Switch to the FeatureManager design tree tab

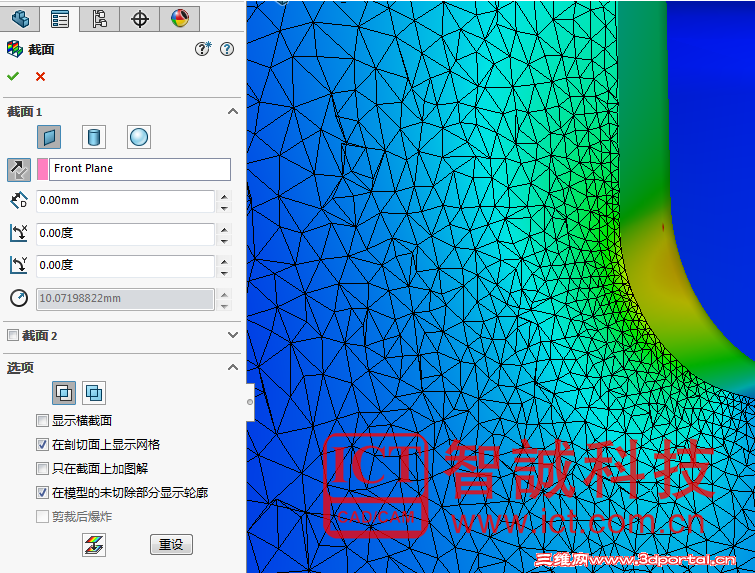tap(20, 19)
